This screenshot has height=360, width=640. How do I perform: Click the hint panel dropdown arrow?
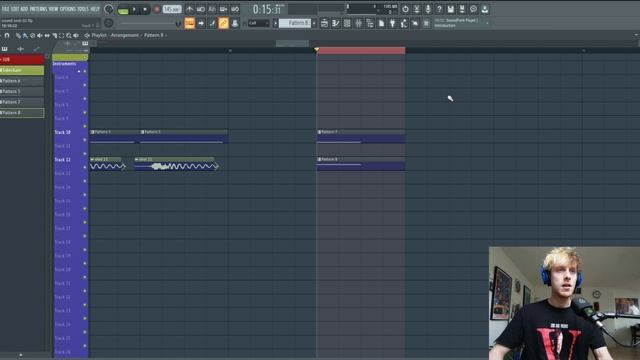tap(487, 23)
